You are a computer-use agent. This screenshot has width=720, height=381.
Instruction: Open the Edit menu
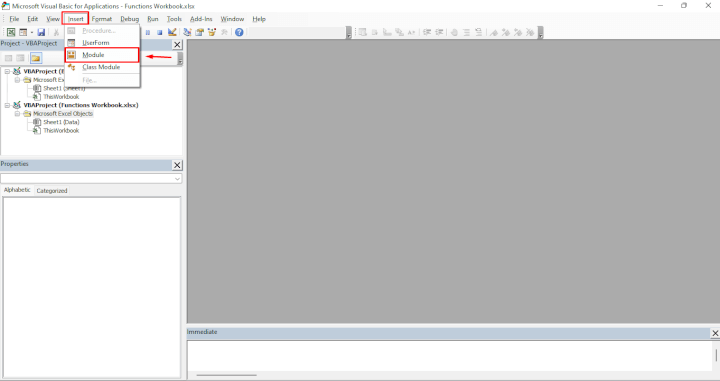point(33,19)
